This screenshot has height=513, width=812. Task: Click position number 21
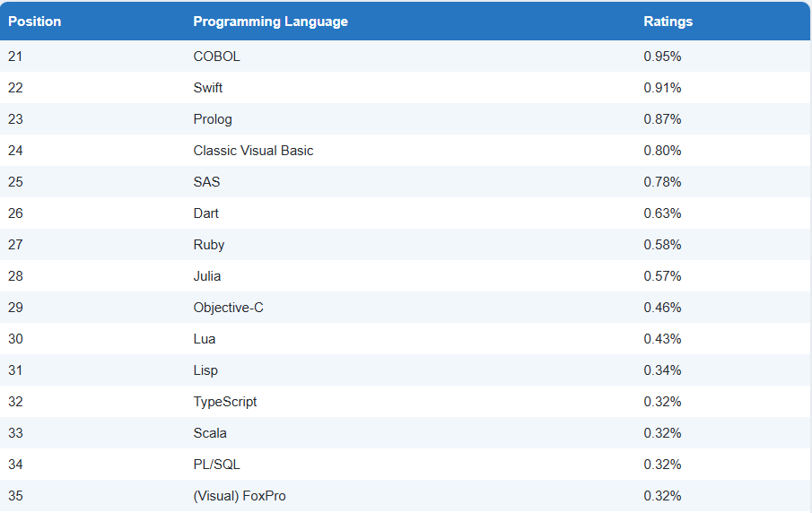point(15,57)
